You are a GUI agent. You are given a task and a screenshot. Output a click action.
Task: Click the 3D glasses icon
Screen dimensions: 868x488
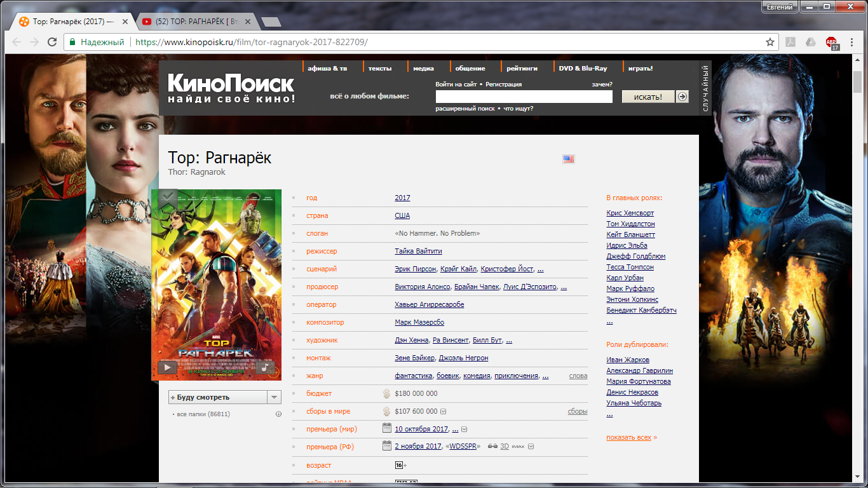(492, 447)
